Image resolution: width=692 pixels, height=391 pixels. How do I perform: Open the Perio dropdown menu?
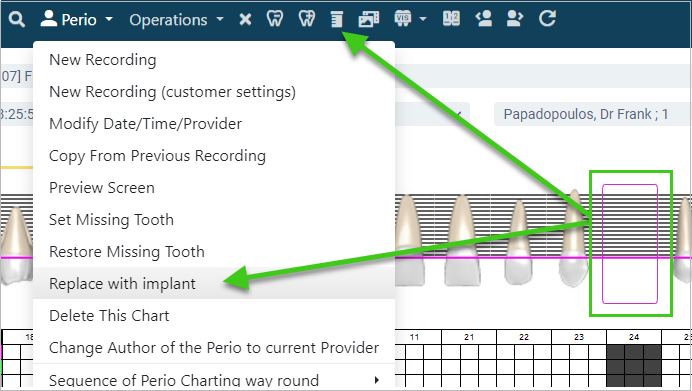[x=77, y=19]
